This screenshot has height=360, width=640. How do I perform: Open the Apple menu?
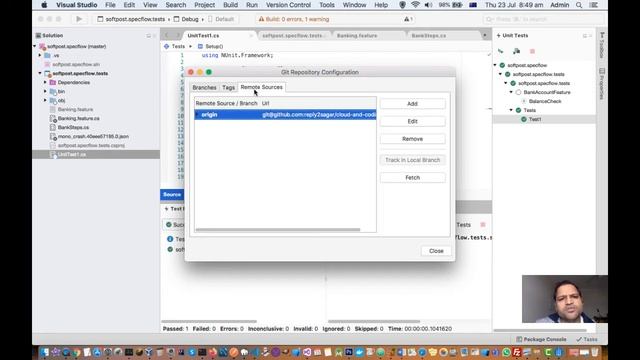pos(44,5)
